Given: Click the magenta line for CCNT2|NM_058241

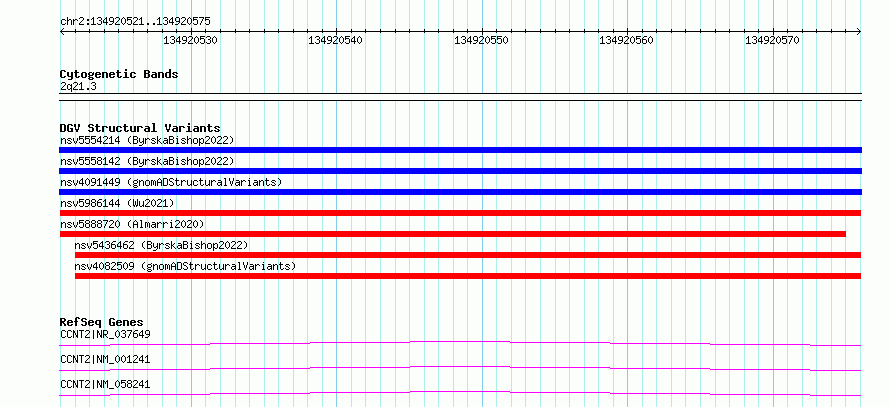Looking at the screenshot, I should [460, 393].
